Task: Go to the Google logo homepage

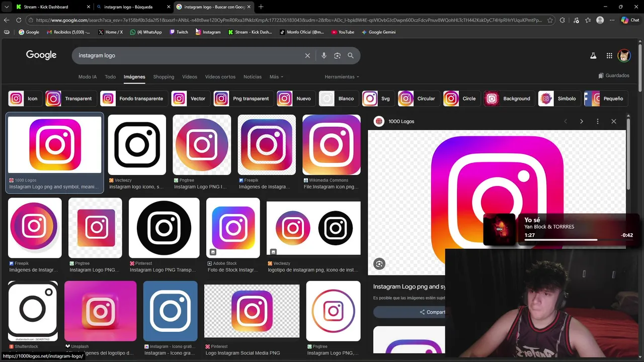Action: (x=41, y=55)
